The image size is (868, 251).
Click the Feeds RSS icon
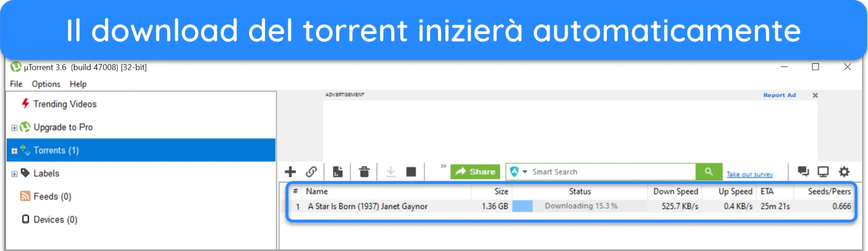[x=25, y=196]
